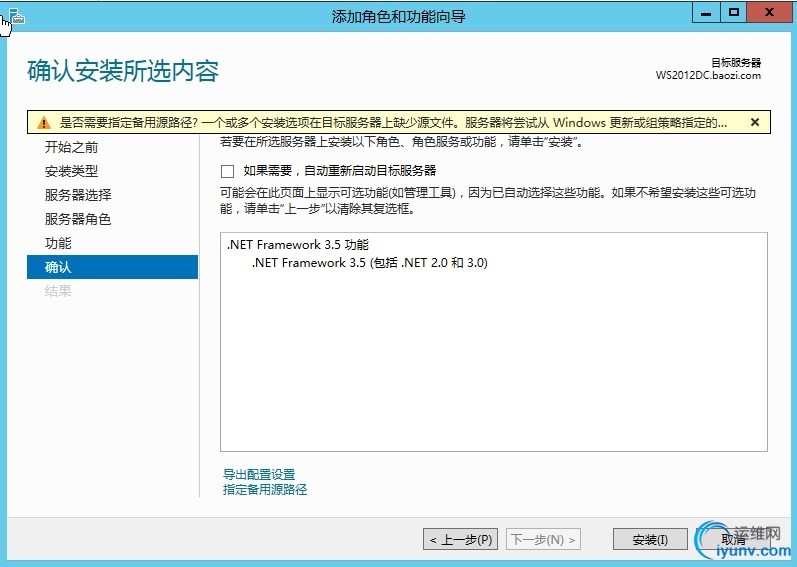This screenshot has height=567, width=797.
Task: Go to the 服务器选择 step
Action: [x=78, y=195]
